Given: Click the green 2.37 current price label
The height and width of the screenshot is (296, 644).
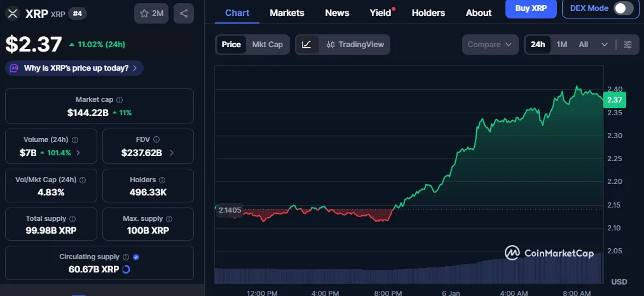Looking at the screenshot, I should tap(614, 100).
